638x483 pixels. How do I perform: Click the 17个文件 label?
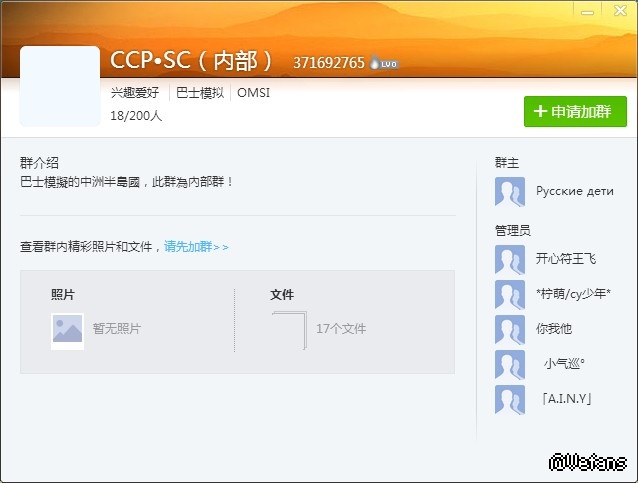tap(341, 329)
